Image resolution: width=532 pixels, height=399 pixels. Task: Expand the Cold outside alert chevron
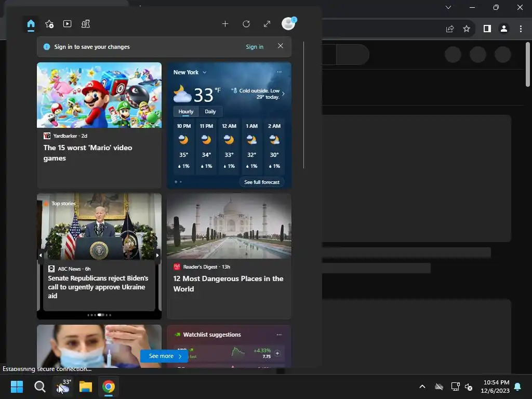[x=283, y=94]
